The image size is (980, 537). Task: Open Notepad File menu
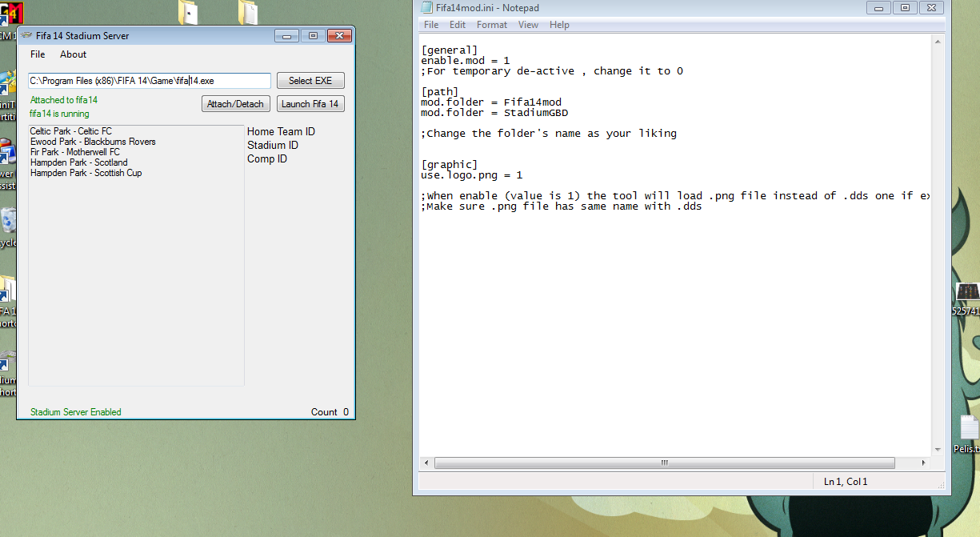point(431,25)
